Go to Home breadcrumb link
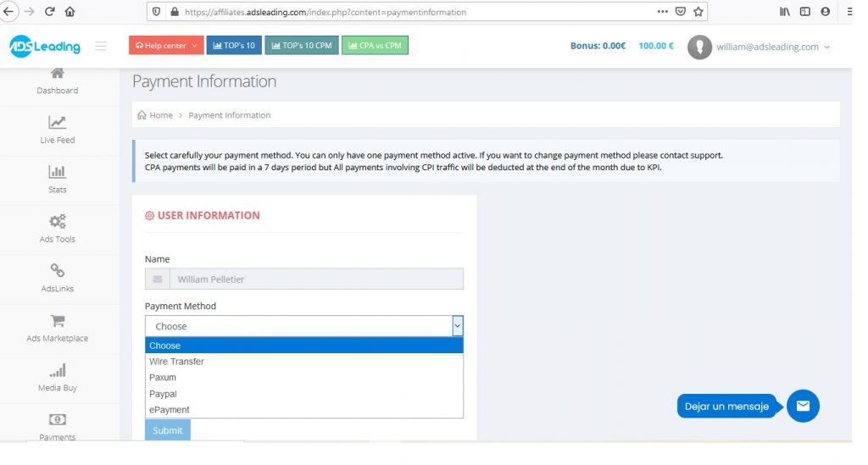 (161, 115)
